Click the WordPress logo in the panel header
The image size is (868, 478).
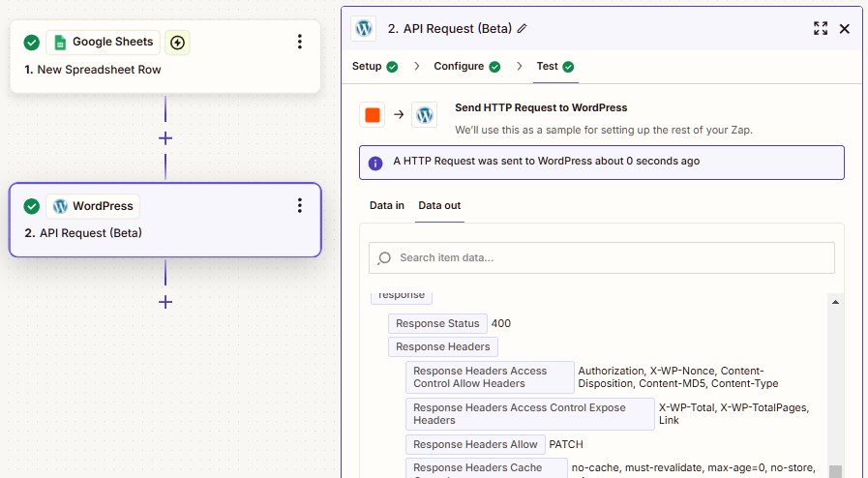(364, 28)
